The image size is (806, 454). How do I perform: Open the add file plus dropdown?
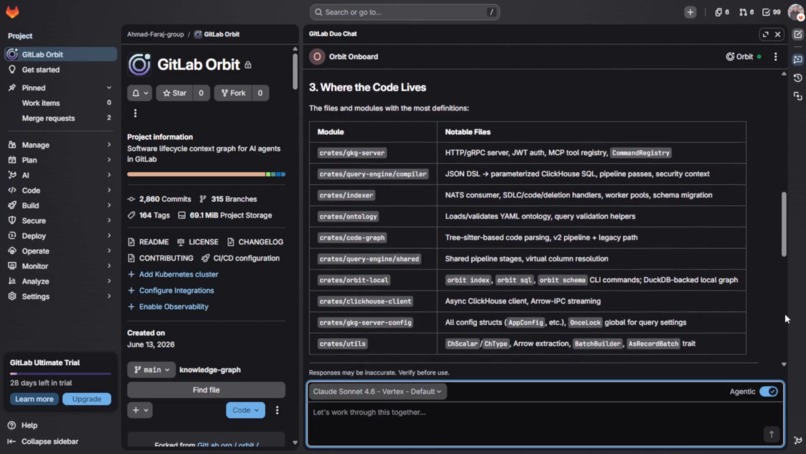coord(140,410)
